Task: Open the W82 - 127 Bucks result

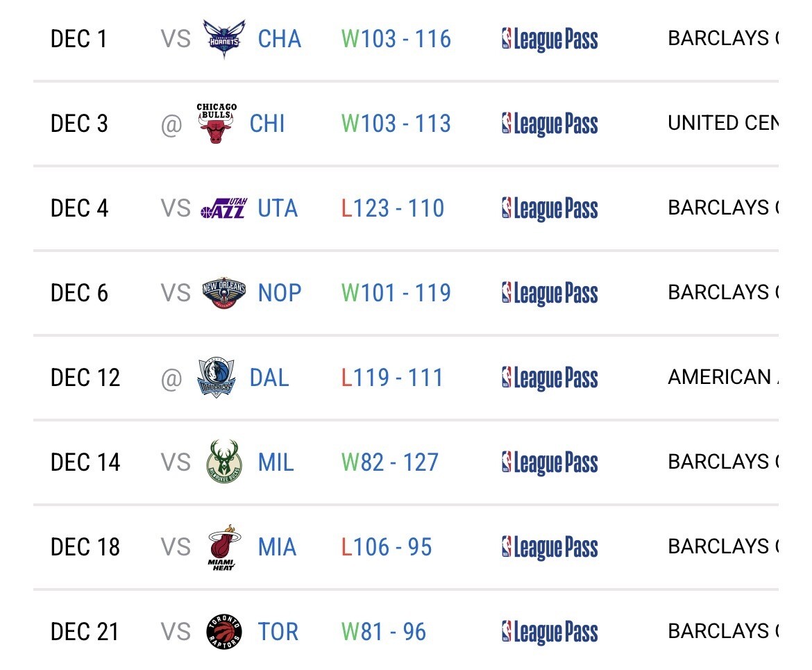Action: point(390,462)
